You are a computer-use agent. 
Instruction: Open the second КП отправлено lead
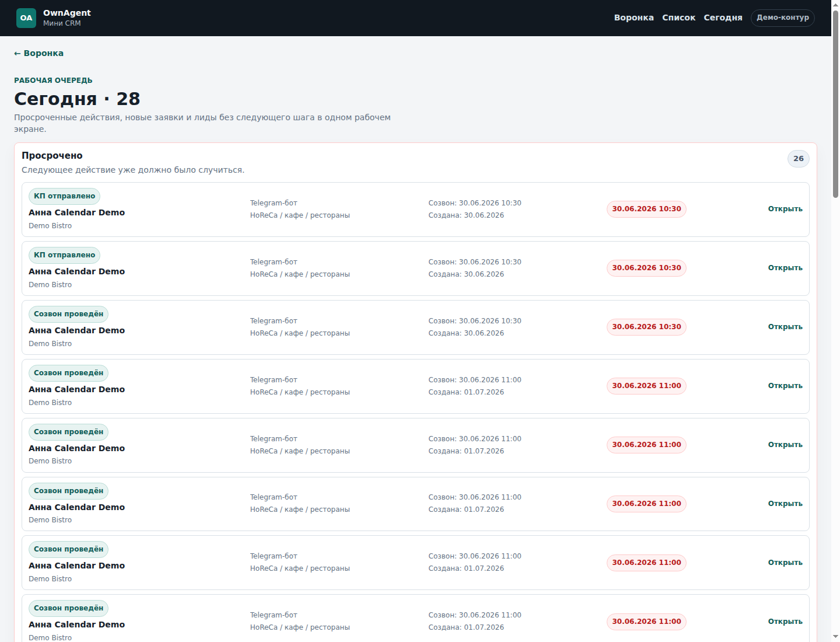785,268
